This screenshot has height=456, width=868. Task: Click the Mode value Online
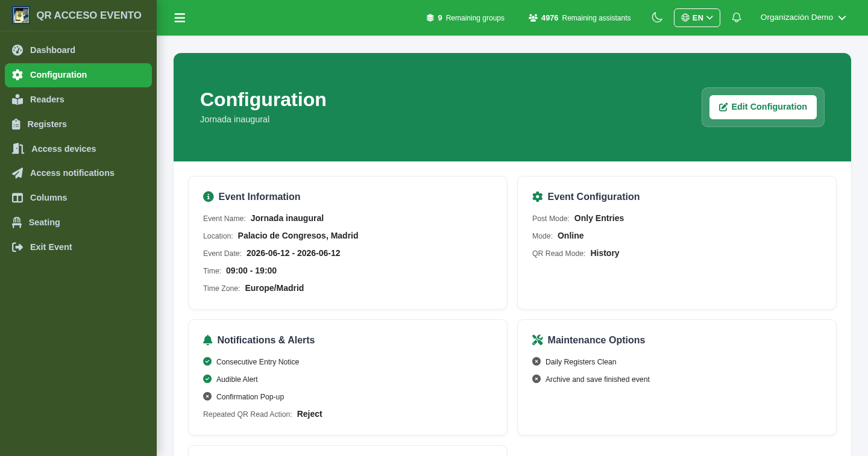(570, 236)
